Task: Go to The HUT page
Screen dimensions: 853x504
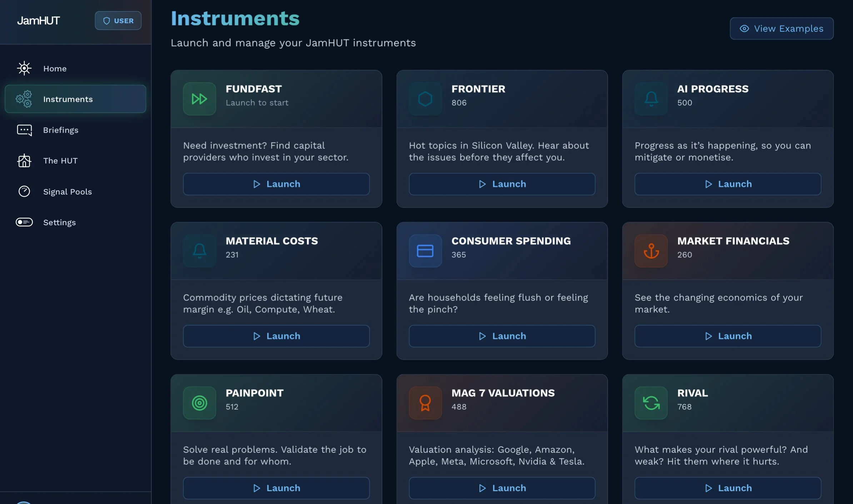Action: tap(60, 161)
